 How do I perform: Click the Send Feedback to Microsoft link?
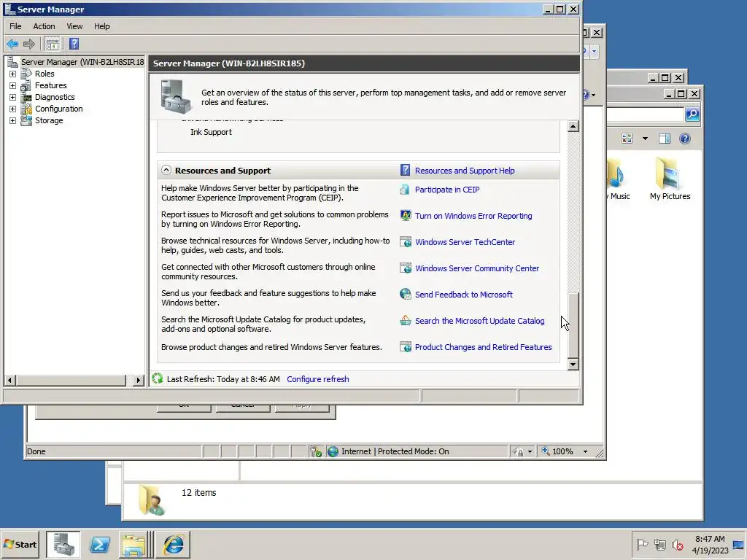(x=463, y=295)
